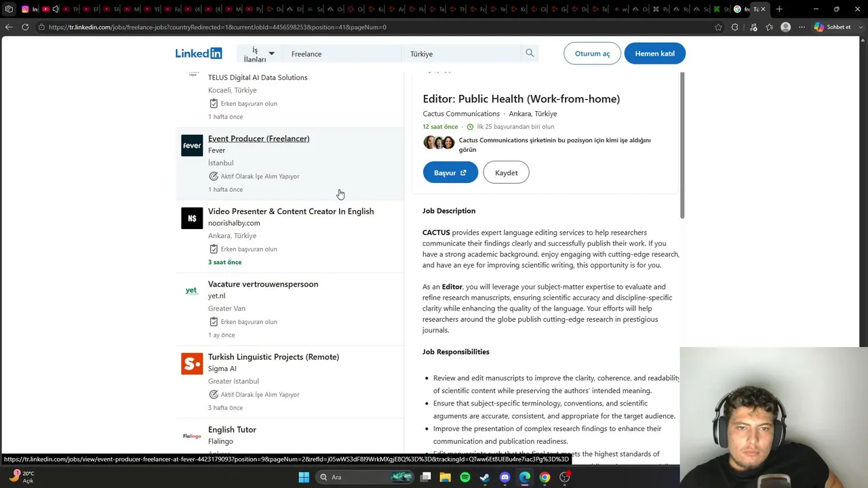Image resolution: width=868 pixels, height=488 pixels.
Task: Click the media control toolbar icon
Action: pyautogui.click(x=753, y=27)
